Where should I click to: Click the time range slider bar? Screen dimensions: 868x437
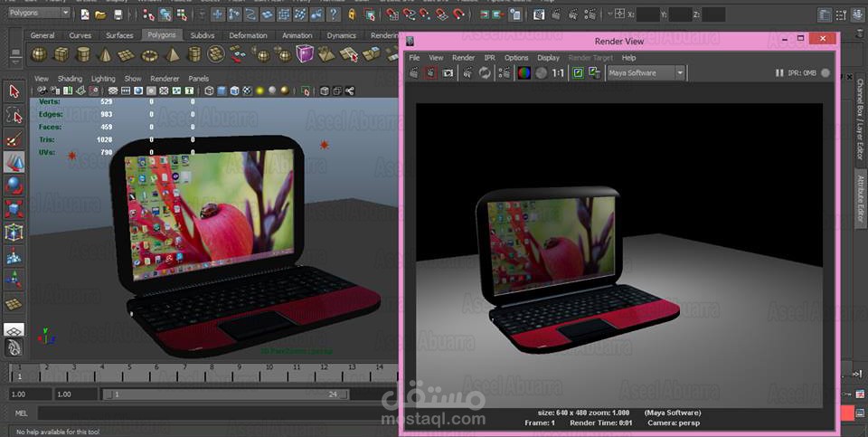coord(226,394)
